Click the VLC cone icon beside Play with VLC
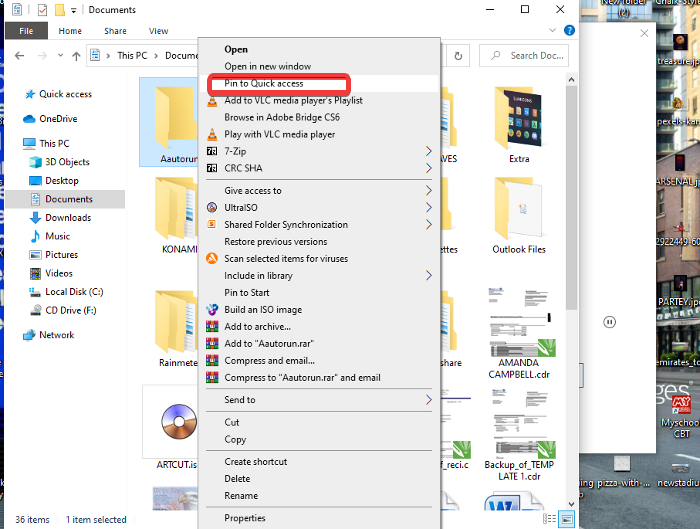This screenshot has width=700, height=529. tap(212, 134)
